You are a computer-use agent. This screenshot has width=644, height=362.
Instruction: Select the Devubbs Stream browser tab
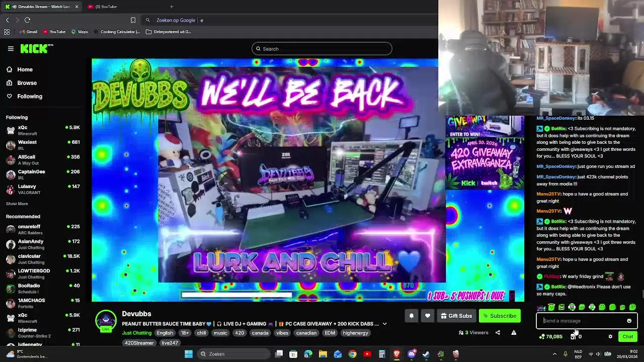pyautogui.click(x=41, y=7)
